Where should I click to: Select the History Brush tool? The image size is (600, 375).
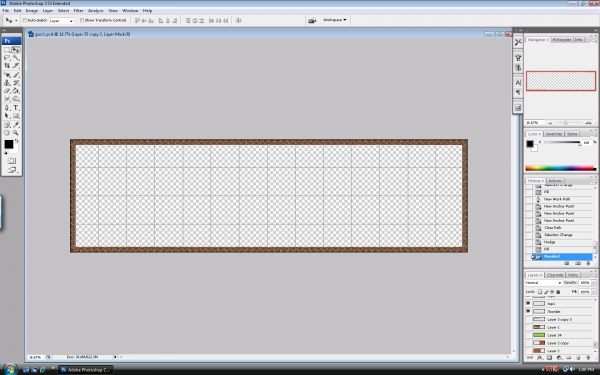pos(16,83)
